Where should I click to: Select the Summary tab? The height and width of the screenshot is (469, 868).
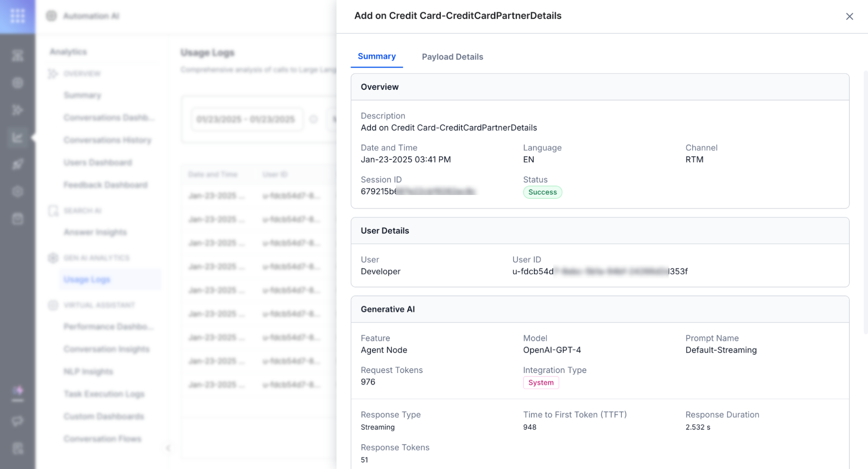click(376, 56)
